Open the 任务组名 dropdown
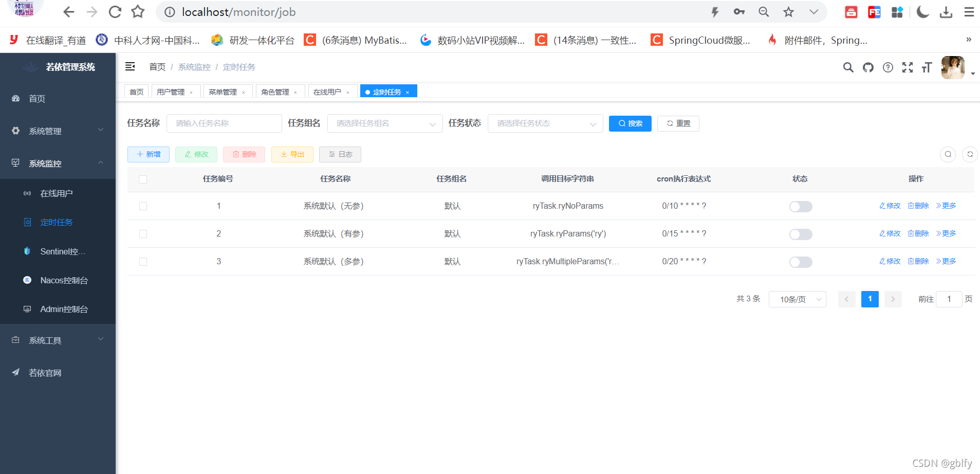980x474 pixels. tap(384, 123)
